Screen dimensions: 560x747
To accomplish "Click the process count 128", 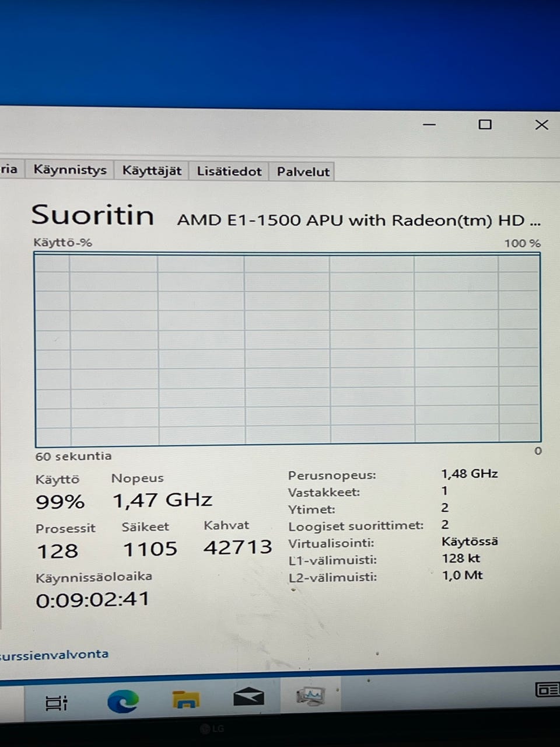I will coord(57,551).
